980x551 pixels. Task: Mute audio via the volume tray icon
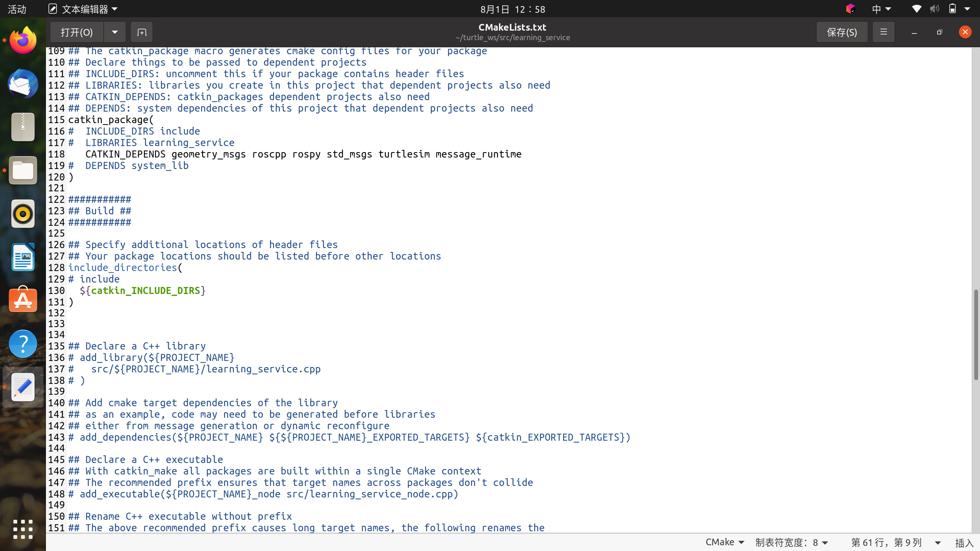point(935,9)
